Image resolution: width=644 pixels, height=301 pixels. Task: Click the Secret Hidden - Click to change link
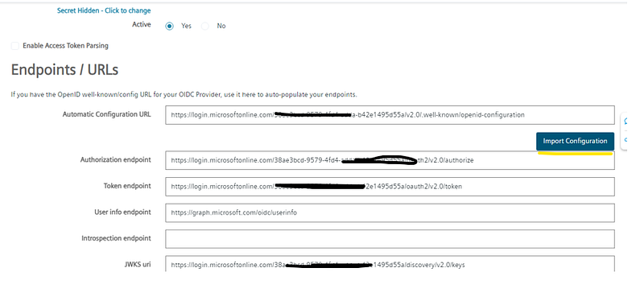(x=104, y=10)
